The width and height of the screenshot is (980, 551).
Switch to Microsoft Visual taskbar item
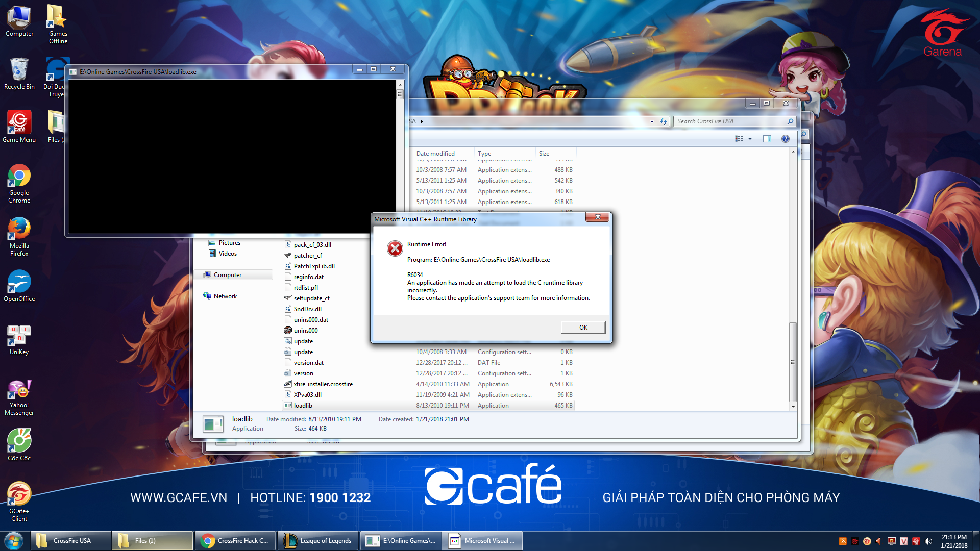tap(482, 541)
